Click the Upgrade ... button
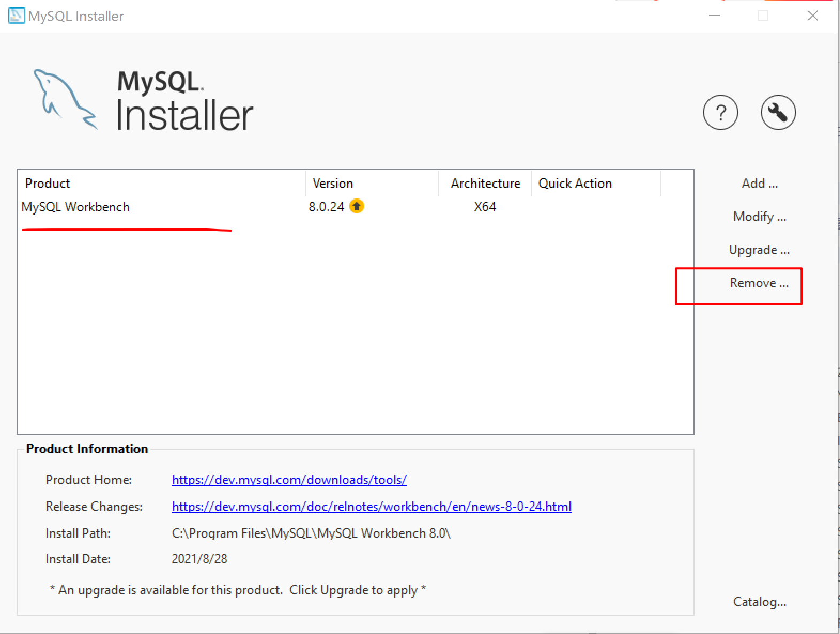Viewport: 840px width, 634px height. pos(759,250)
